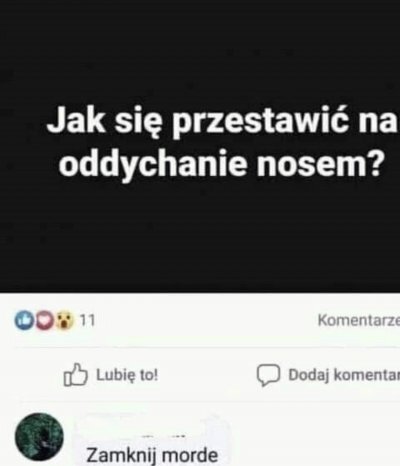Click Dodaj komentarz label
Viewport: 400px width, 466px height.
point(344,375)
